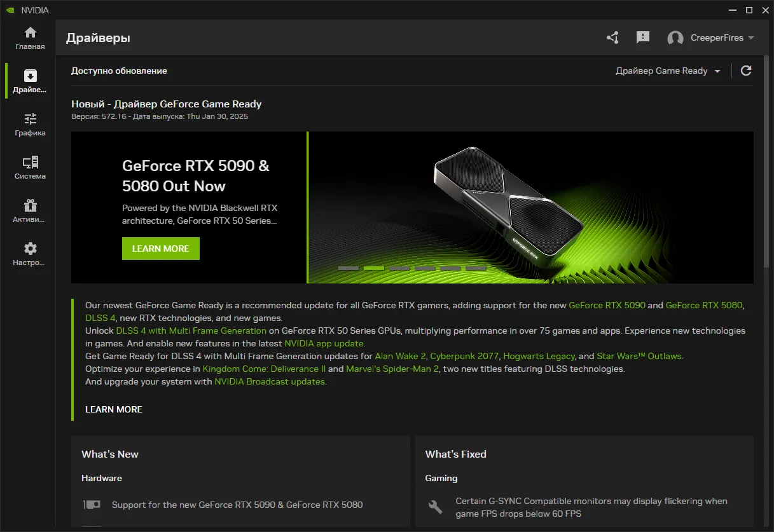Click the 'What's Fixed' heading
This screenshot has height=532, width=774.
click(456, 454)
